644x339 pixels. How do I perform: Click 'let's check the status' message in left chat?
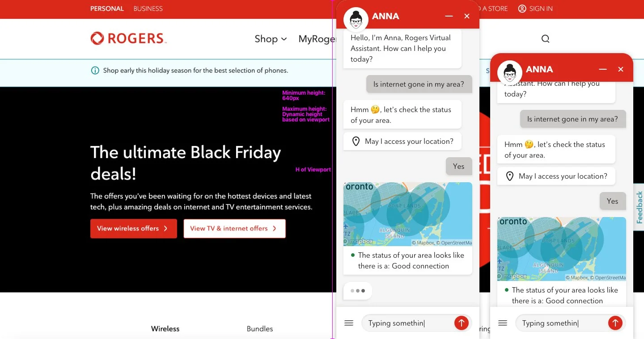coord(402,115)
